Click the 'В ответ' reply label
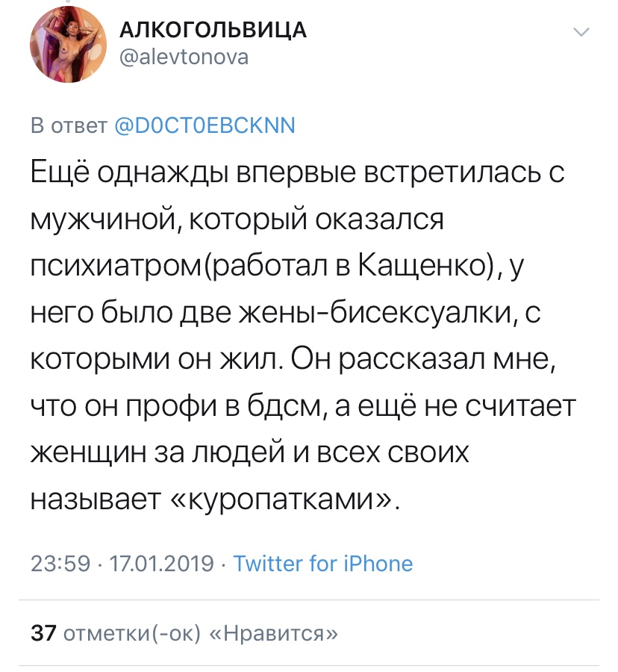The height and width of the screenshot is (672, 618). 69,125
